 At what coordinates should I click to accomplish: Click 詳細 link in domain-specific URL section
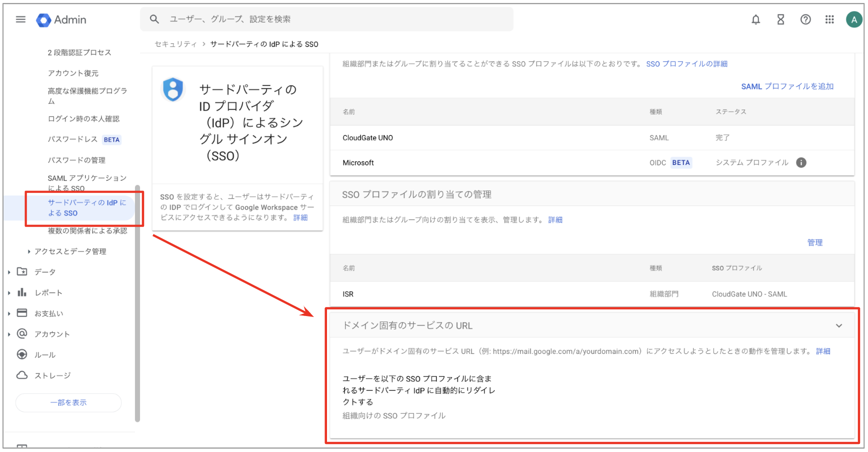823,351
